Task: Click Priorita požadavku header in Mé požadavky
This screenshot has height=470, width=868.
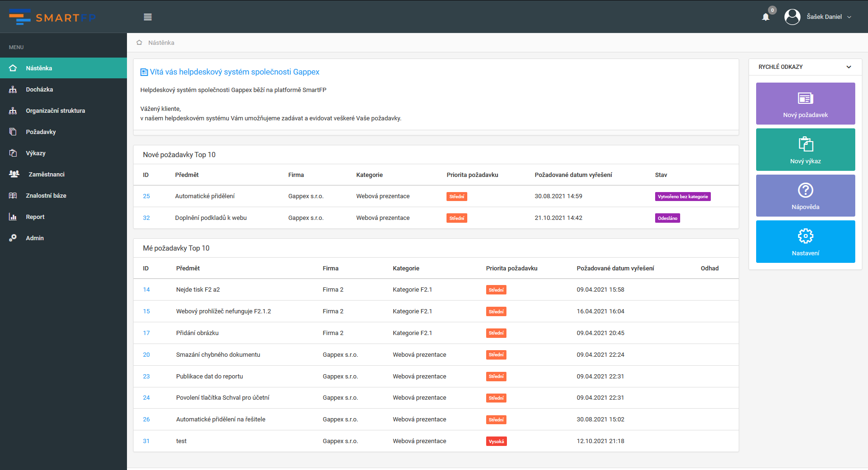Action: [512, 269]
